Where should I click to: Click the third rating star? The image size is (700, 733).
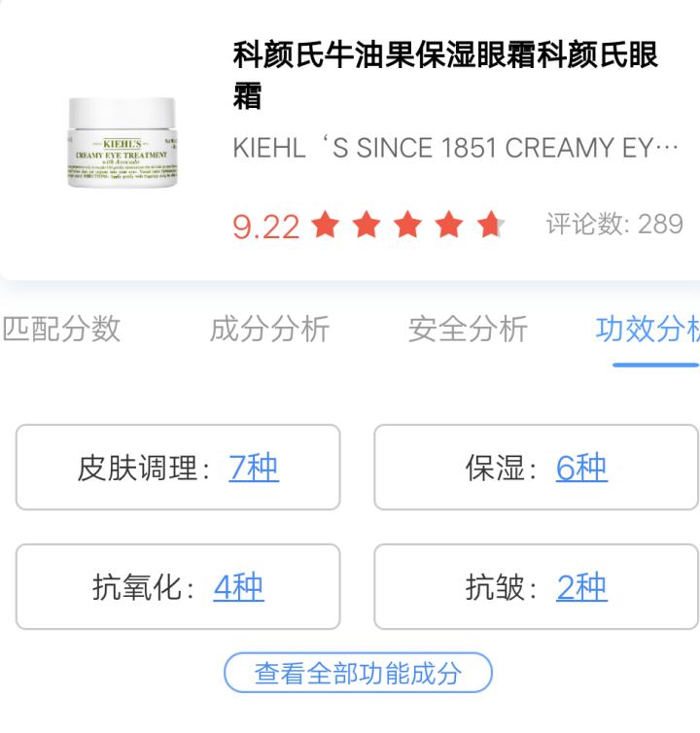point(407,225)
